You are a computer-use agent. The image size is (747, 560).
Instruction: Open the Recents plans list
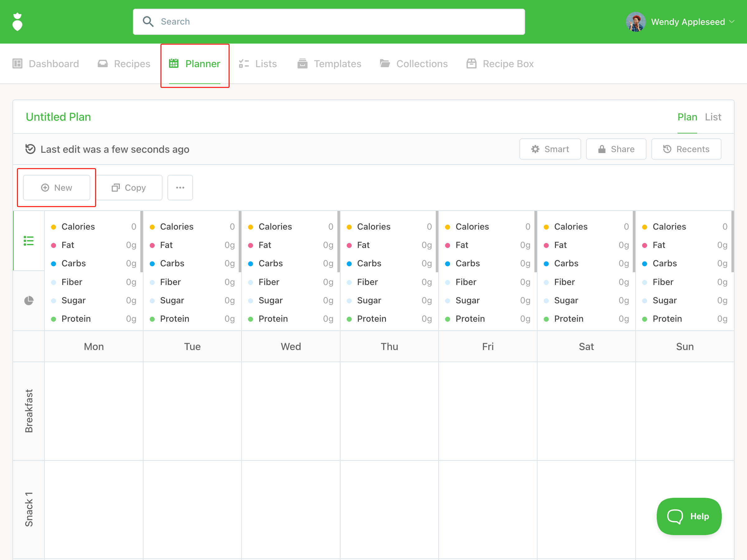[686, 149]
